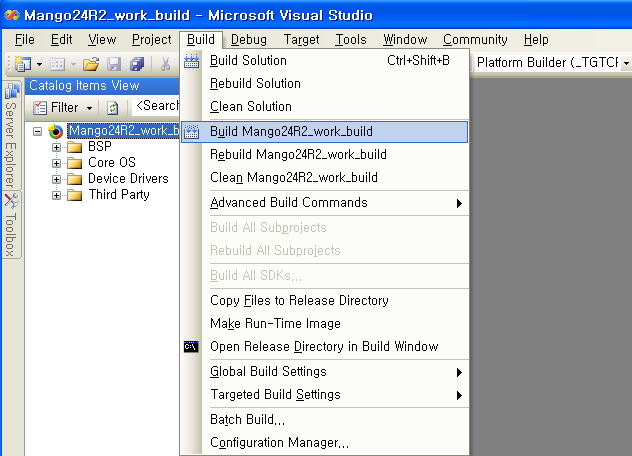632x456 pixels.
Task: Open the Help menu
Action: 536,40
